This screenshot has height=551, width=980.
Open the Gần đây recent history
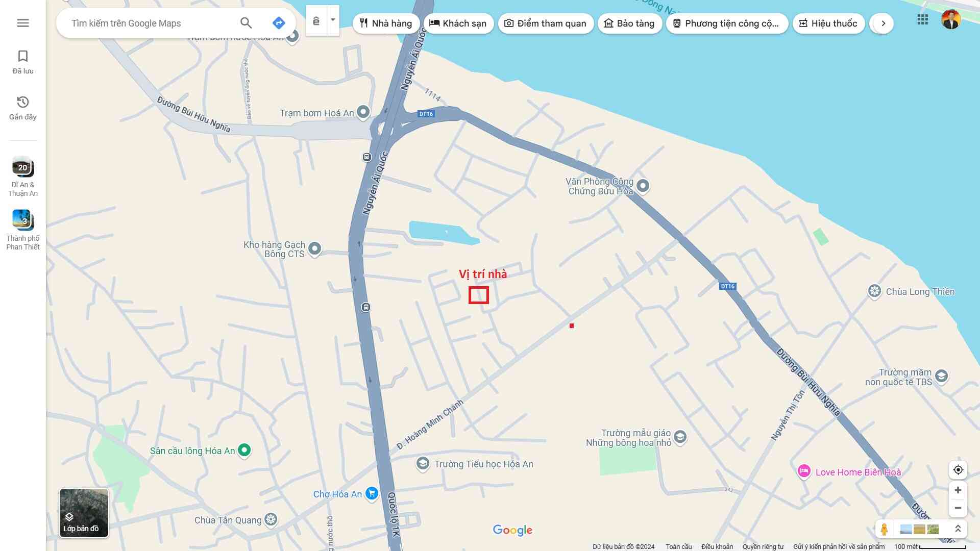click(23, 108)
